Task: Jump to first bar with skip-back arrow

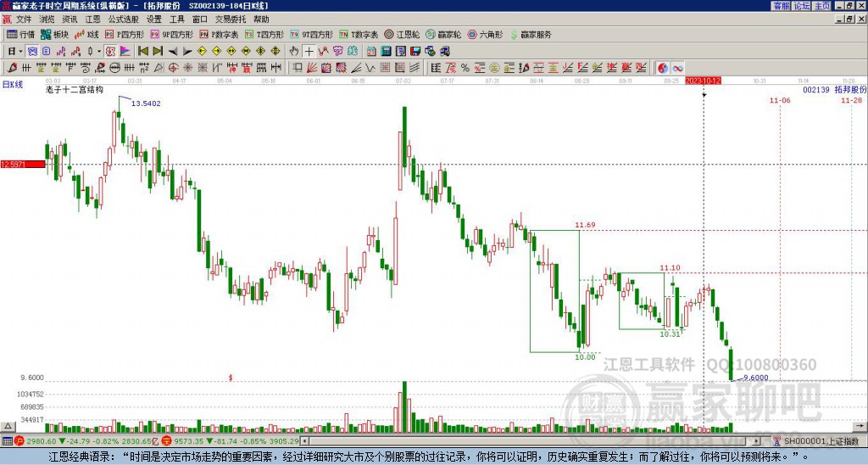Action: point(142,51)
